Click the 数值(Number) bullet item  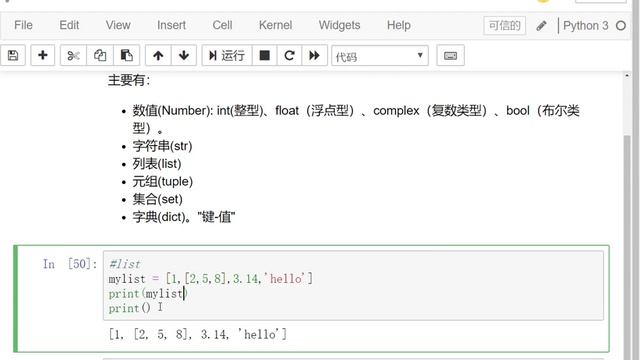coord(356,119)
